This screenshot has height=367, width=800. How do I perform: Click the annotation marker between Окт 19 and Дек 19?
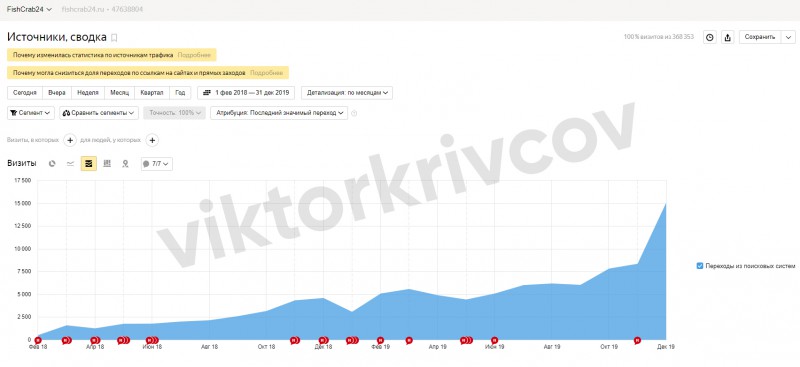tap(637, 340)
